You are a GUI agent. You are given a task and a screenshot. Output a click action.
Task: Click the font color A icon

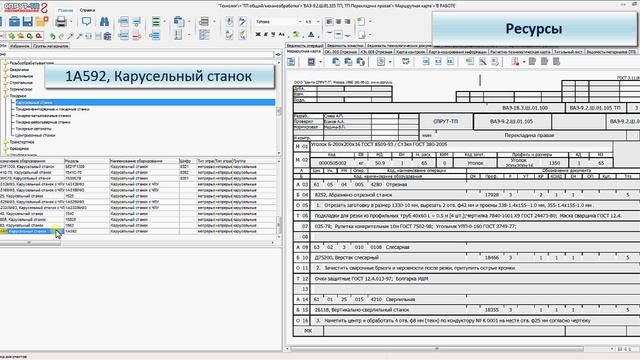tap(311, 35)
